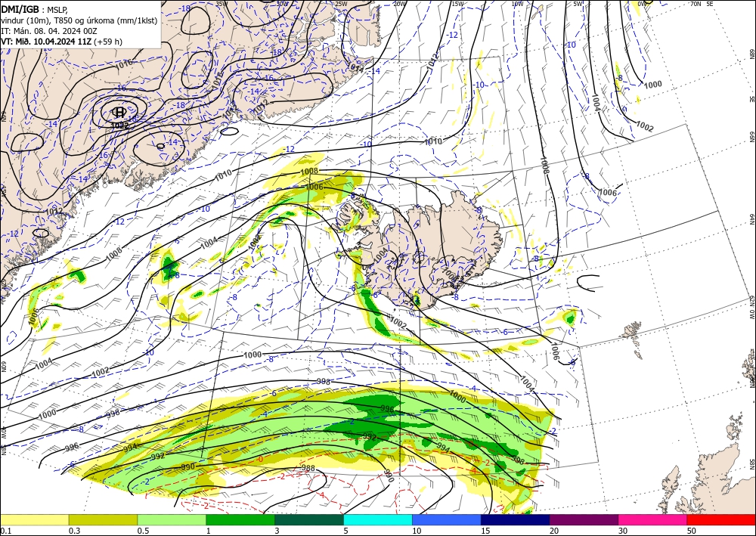The image size is (756, 536).
Task: Click the 25W longitude label
Action: [x=341, y=4]
